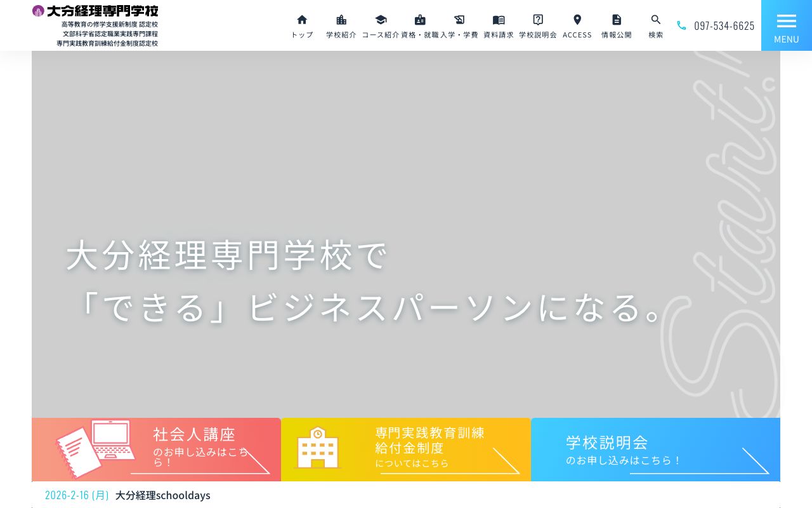Click the 大分経理専門学校 logo
Image resolution: width=812 pixels, height=508 pixels.
95,11
